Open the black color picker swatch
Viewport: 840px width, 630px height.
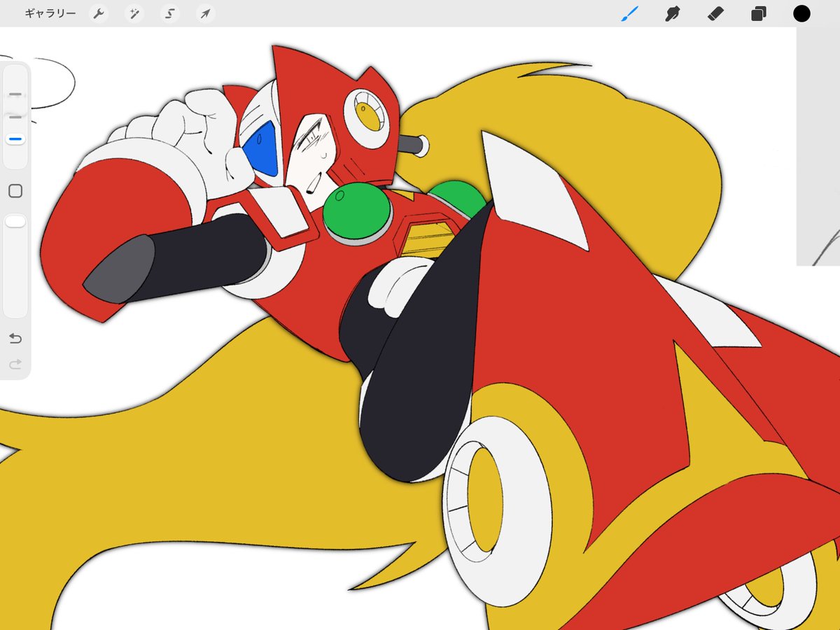pyautogui.click(x=801, y=13)
